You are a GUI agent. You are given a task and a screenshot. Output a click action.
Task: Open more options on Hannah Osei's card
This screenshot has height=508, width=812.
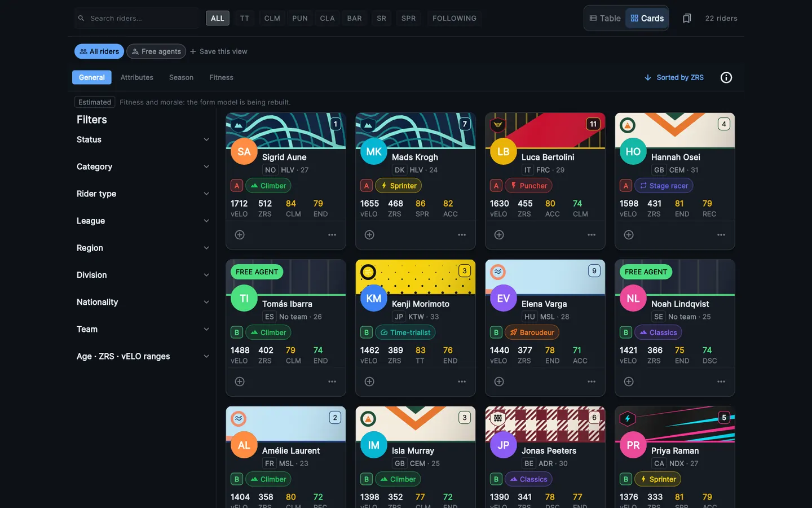coord(721,235)
